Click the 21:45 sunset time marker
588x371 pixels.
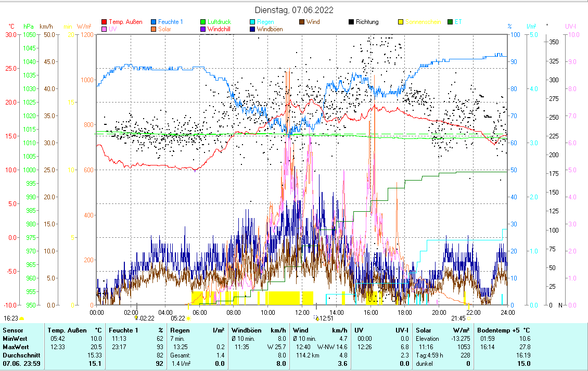pyautogui.click(x=458, y=318)
